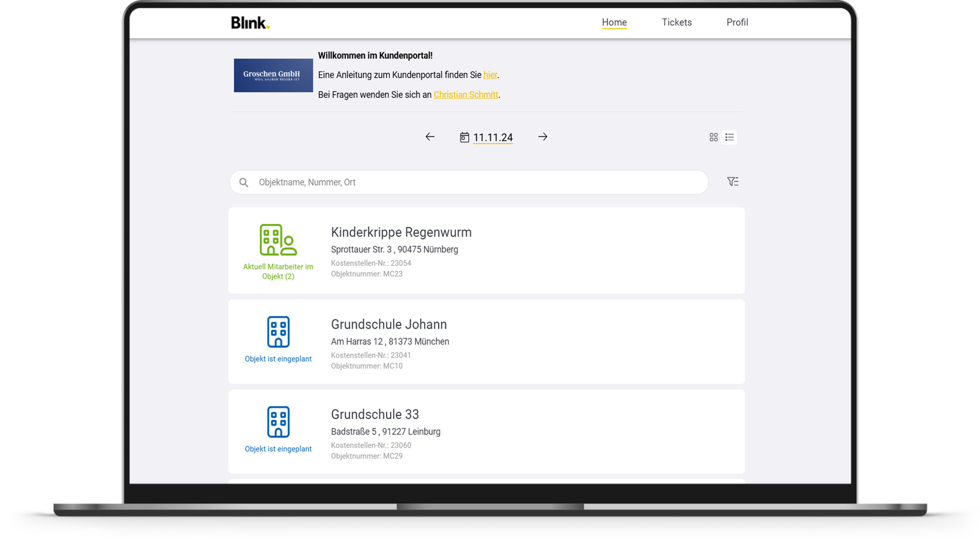Image resolution: width=980 pixels, height=544 pixels.
Task: Contact Christian Schmitt via link
Action: click(466, 95)
